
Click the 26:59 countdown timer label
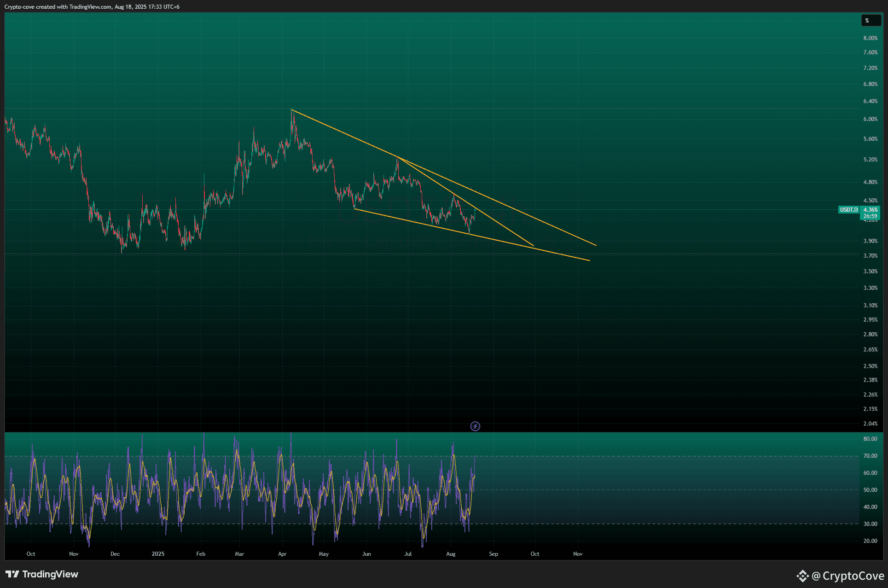click(x=870, y=216)
